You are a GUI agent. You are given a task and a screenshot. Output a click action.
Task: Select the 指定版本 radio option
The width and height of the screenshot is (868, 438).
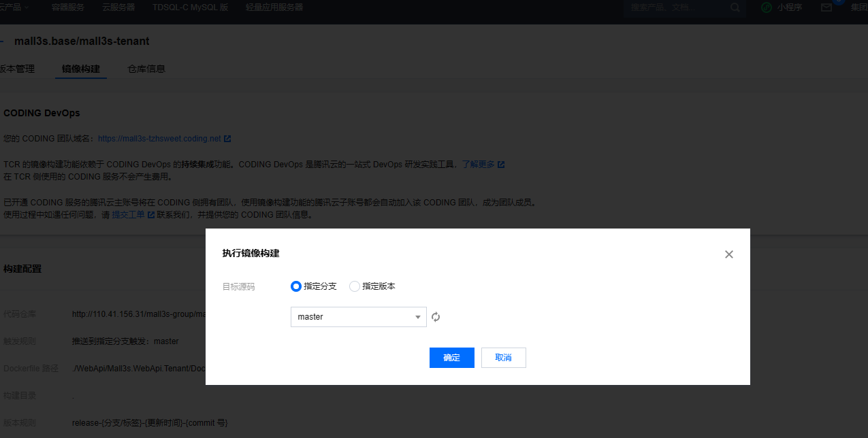pyautogui.click(x=354, y=286)
